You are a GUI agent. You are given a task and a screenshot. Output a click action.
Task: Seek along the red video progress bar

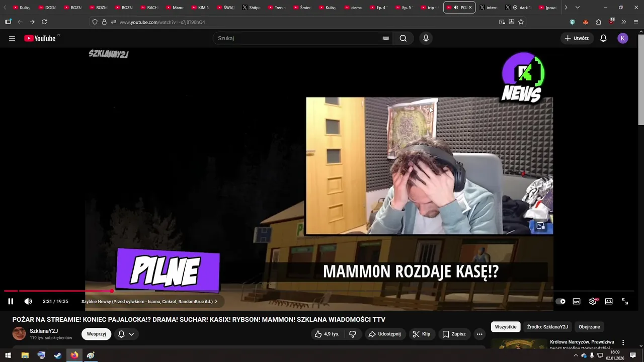coord(319,291)
